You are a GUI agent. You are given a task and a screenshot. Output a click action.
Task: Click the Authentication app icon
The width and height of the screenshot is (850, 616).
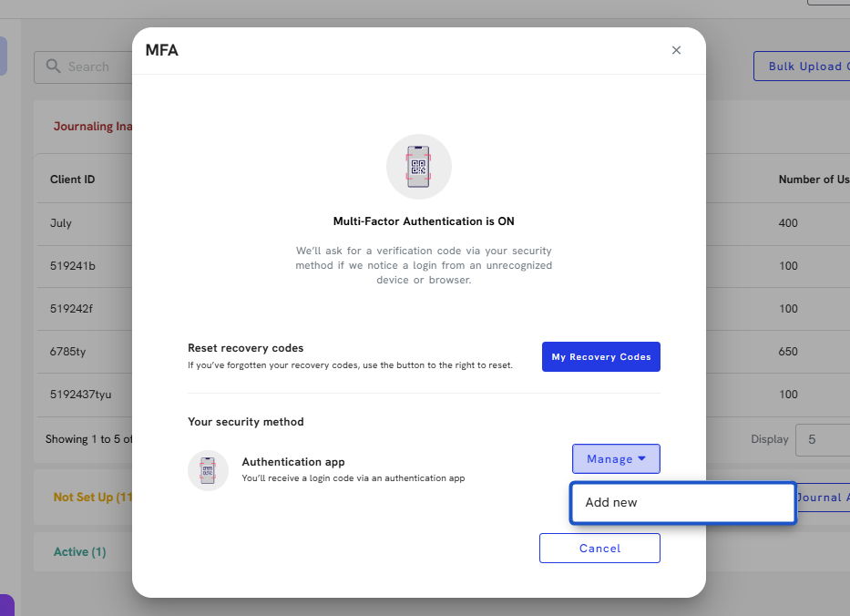coord(208,470)
